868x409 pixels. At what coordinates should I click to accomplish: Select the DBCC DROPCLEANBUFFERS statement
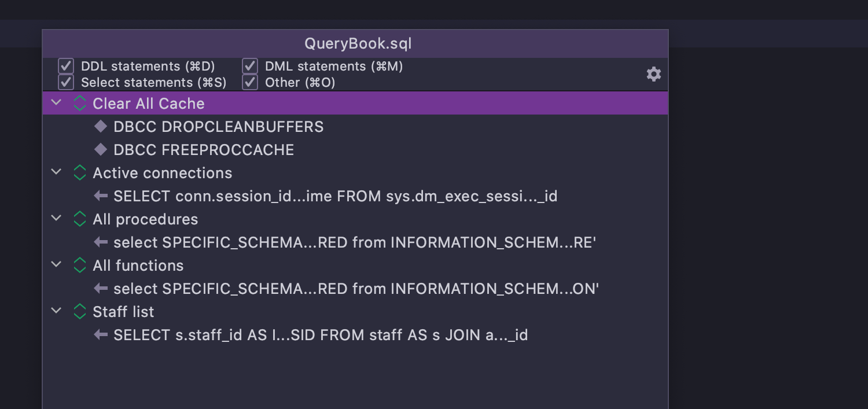(x=355, y=127)
